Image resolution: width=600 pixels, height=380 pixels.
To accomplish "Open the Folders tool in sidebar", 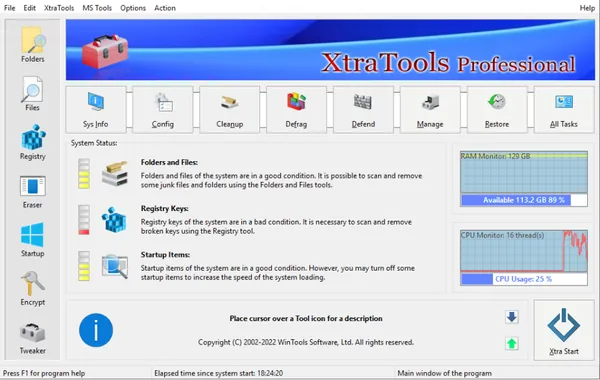I will 33,44.
